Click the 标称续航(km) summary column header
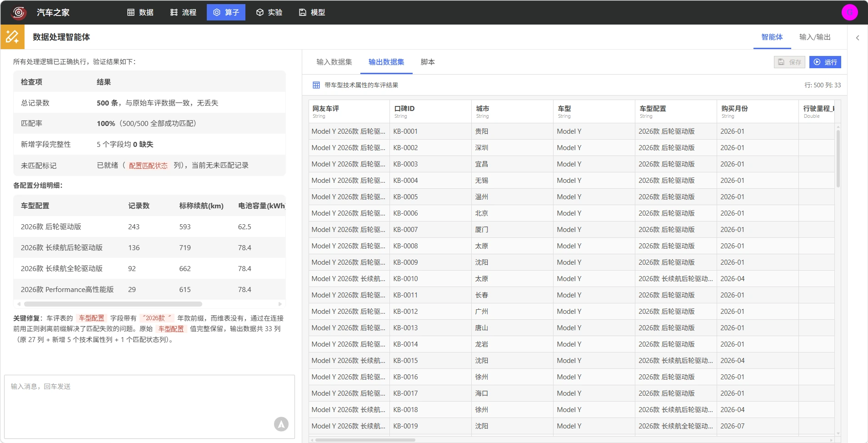This screenshot has width=868, height=443. 201,206
